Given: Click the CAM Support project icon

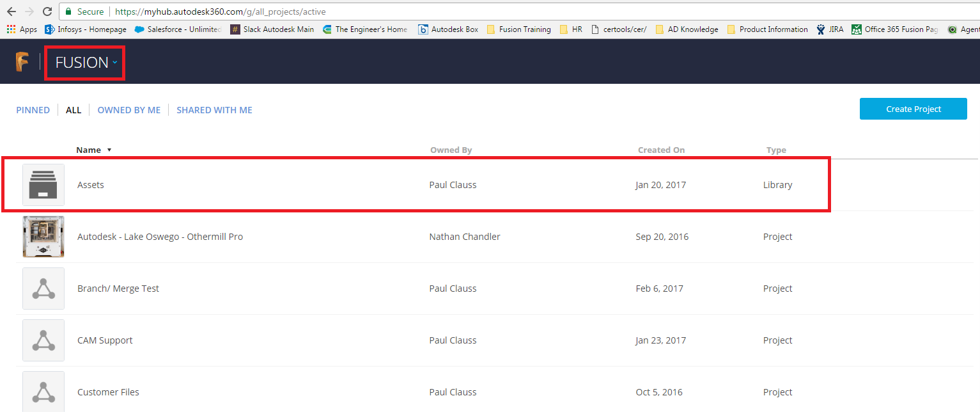Looking at the screenshot, I should tap(43, 340).
